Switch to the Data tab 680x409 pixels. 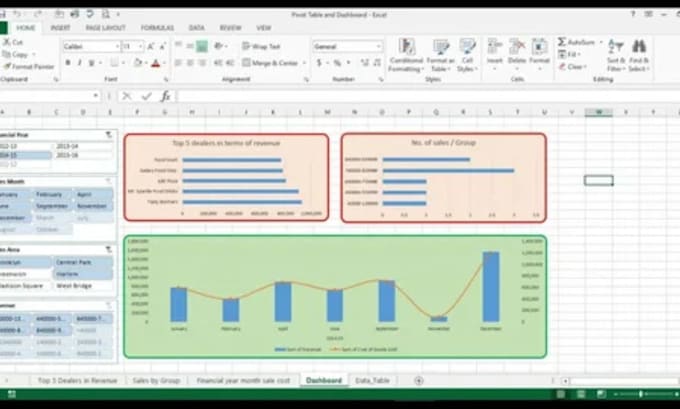tap(196, 28)
